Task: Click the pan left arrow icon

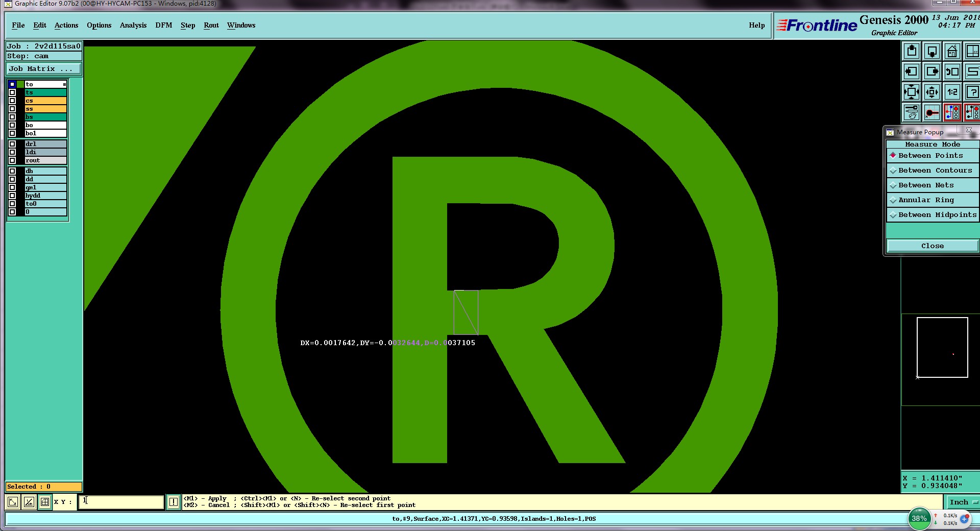Action: coord(912,71)
